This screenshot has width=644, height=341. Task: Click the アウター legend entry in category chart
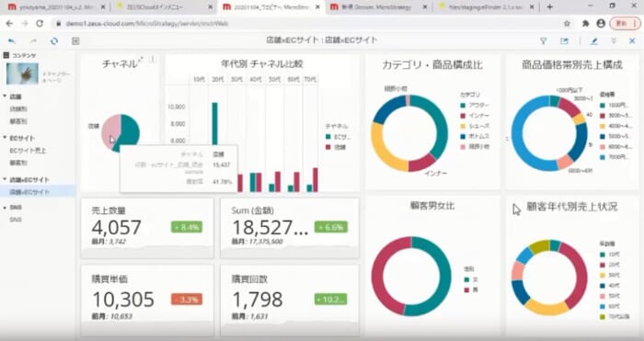[476, 105]
